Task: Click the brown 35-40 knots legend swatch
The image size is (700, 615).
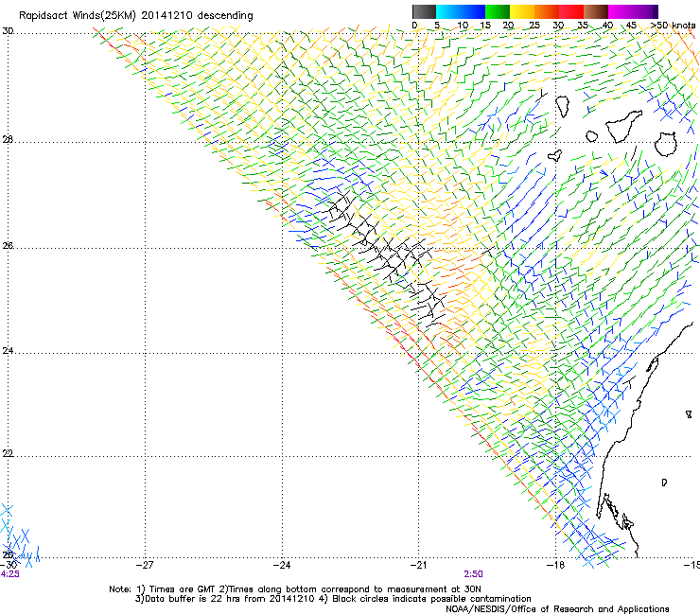Action: pyautogui.click(x=596, y=11)
